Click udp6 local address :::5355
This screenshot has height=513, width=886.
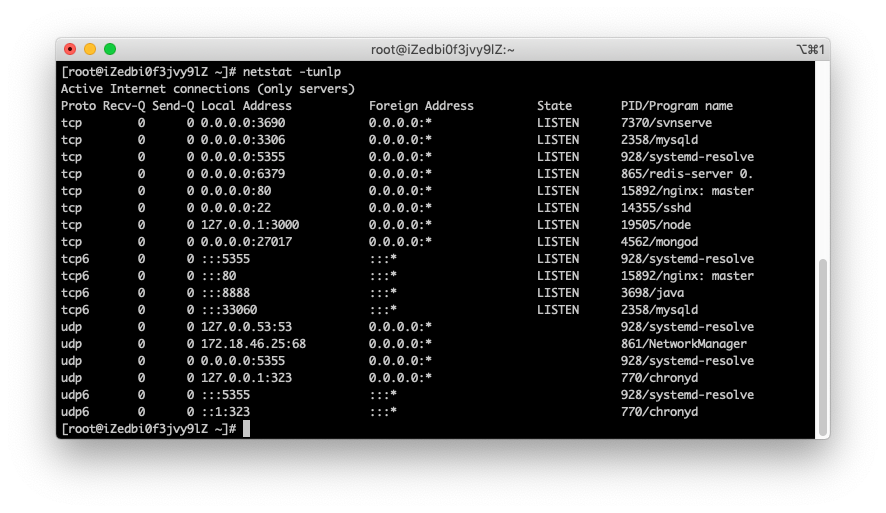pyautogui.click(x=225, y=394)
